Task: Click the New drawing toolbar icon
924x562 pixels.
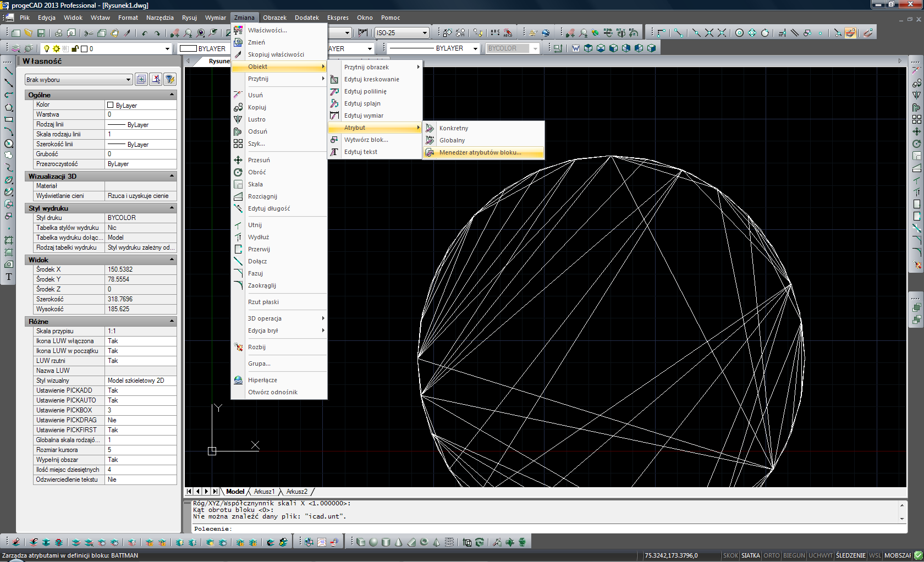Action: [x=15, y=33]
